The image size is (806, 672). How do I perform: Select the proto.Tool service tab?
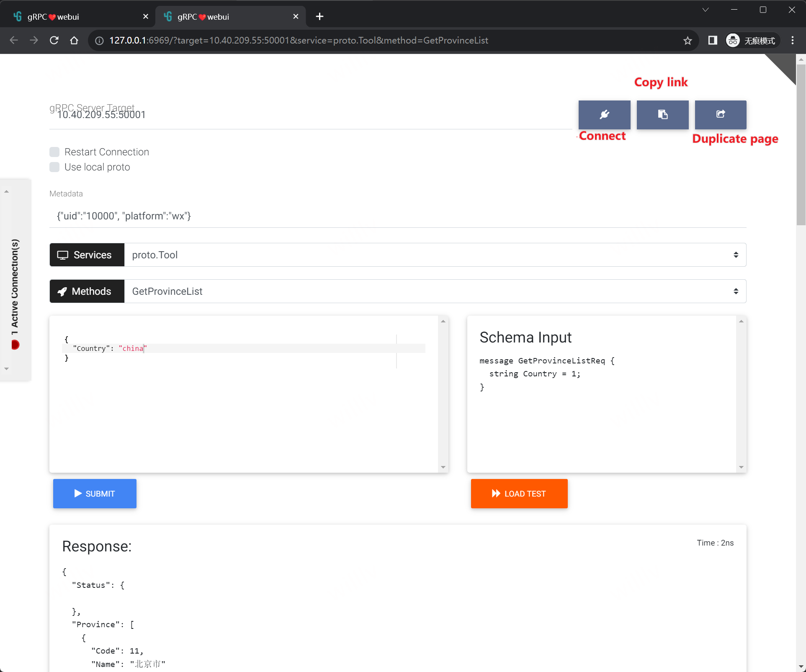pos(435,254)
